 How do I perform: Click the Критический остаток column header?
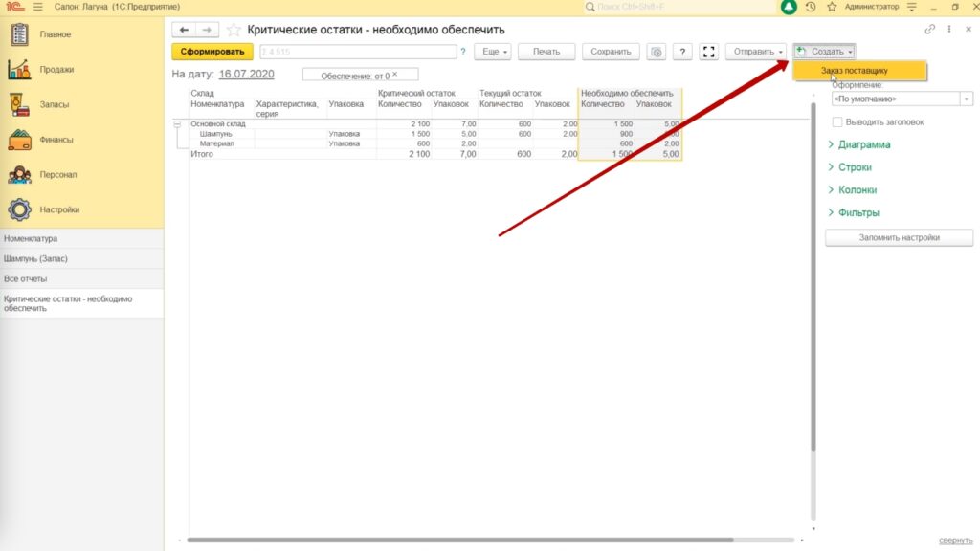tap(417, 93)
